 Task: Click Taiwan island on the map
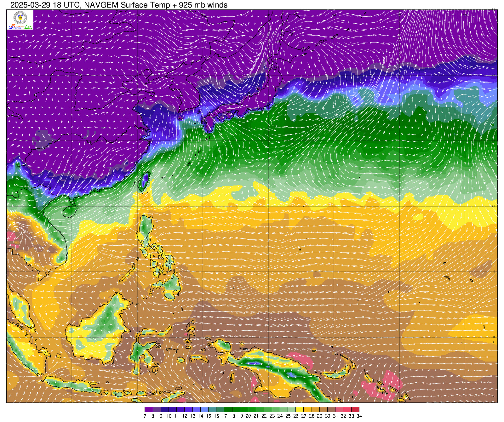(x=144, y=182)
